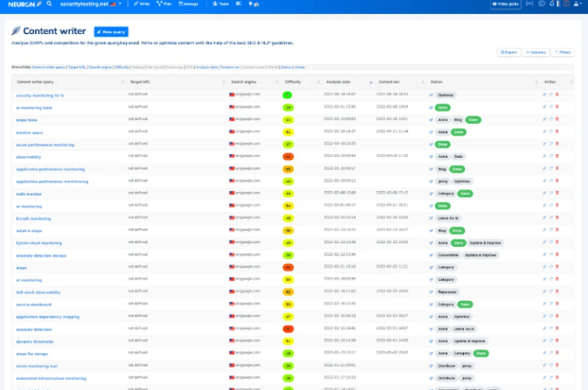
Task: Open the NEURON logo home link
Action: pos(20,5)
